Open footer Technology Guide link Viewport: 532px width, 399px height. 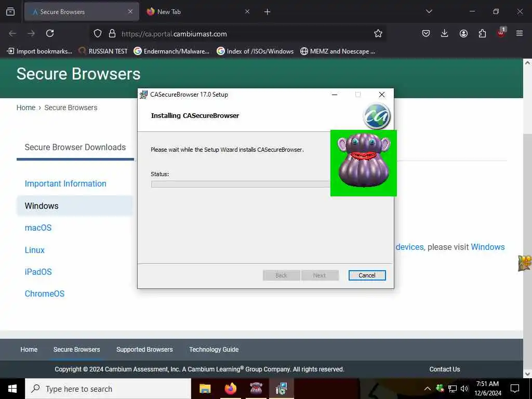pyautogui.click(x=214, y=350)
